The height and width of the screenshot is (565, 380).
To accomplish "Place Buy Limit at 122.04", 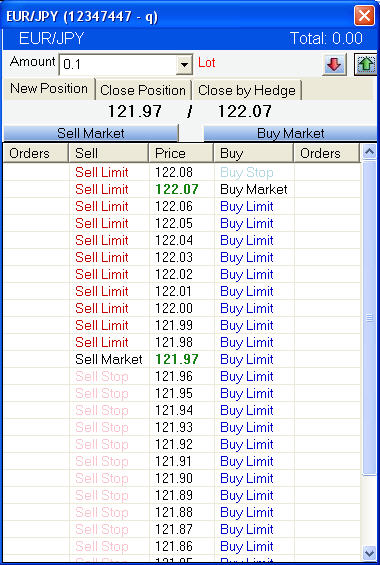I will point(247,240).
